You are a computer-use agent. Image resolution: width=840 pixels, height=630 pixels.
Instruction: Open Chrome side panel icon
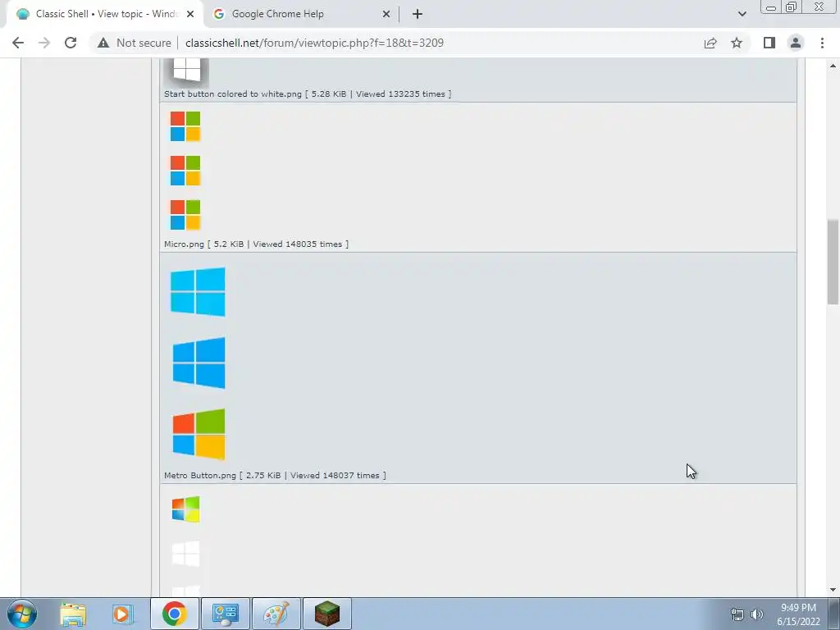(769, 43)
